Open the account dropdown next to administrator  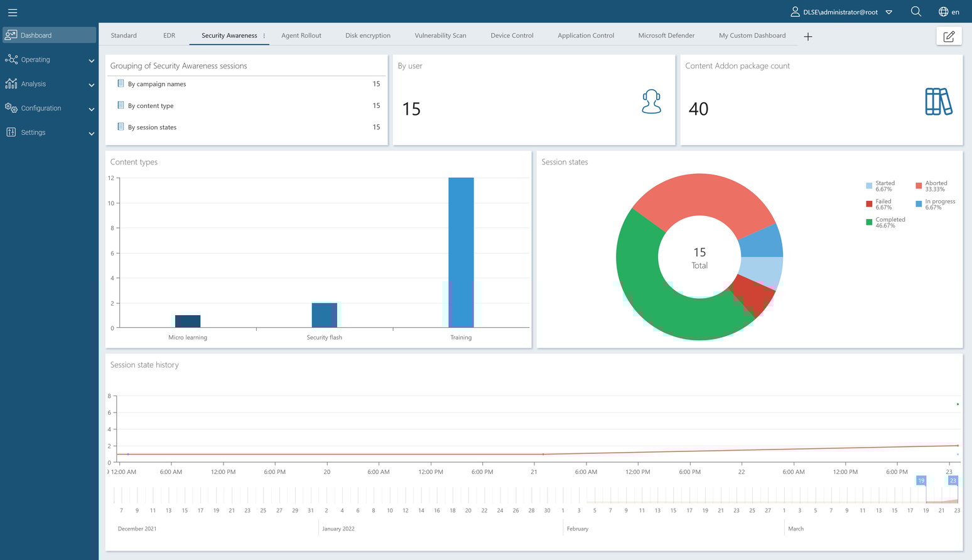click(889, 11)
